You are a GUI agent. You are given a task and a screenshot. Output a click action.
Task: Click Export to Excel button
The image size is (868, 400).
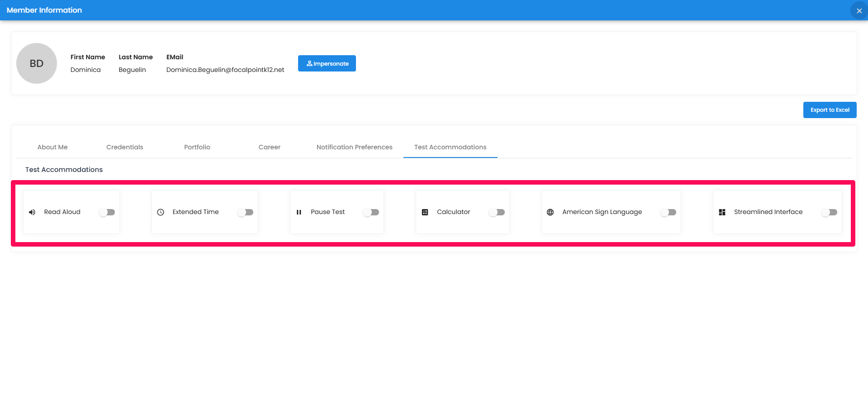830,110
